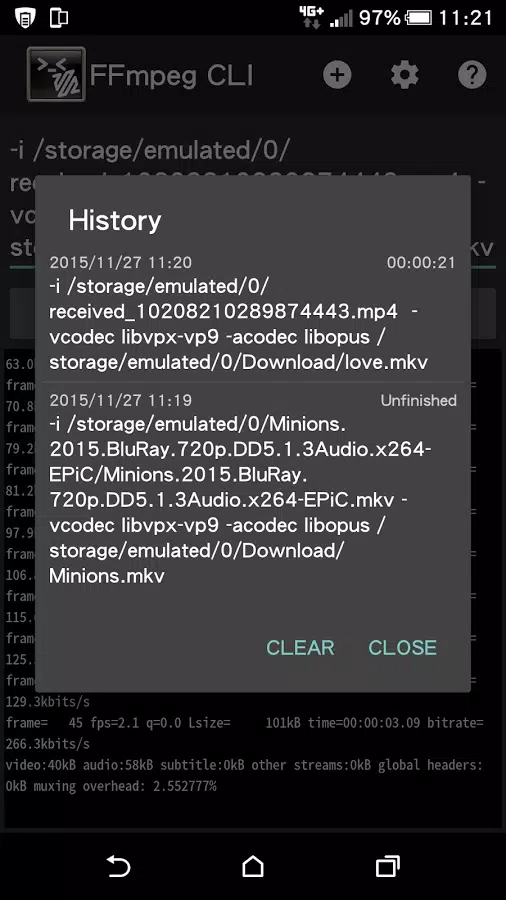Click CLOSE to dismiss History dialog
Viewport: 506px width, 900px height.
(402, 647)
